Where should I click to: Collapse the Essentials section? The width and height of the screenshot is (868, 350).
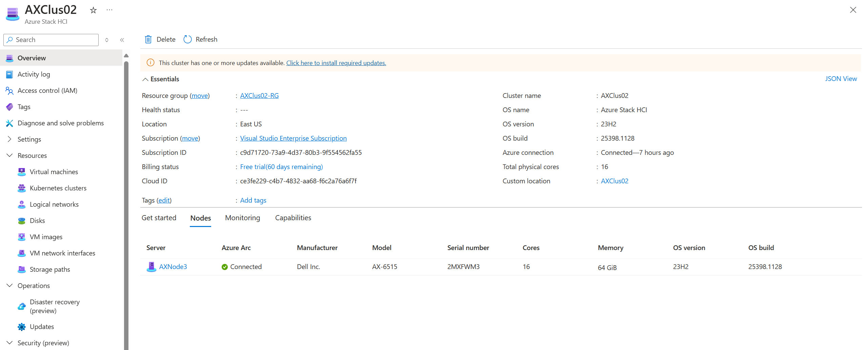[x=145, y=79]
